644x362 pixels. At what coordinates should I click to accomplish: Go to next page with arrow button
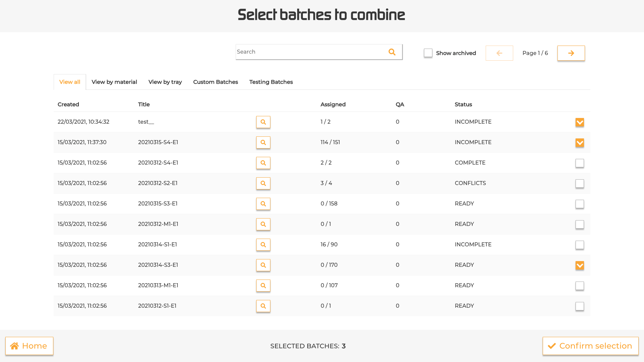pyautogui.click(x=571, y=53)
